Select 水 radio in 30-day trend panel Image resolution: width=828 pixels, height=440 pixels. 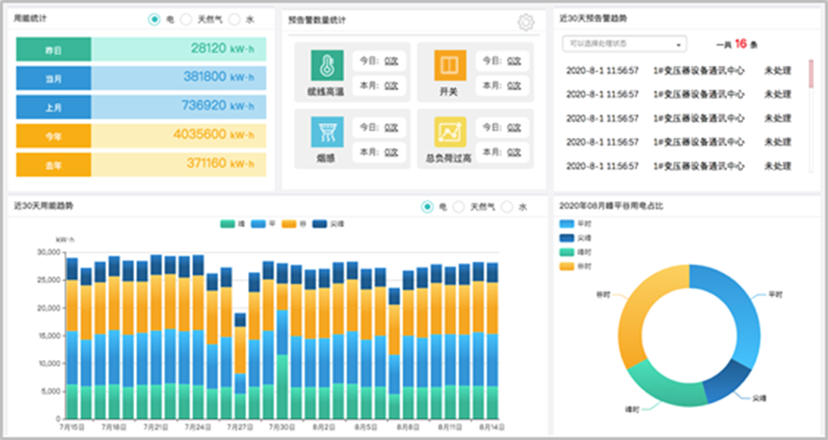[507, 206]
